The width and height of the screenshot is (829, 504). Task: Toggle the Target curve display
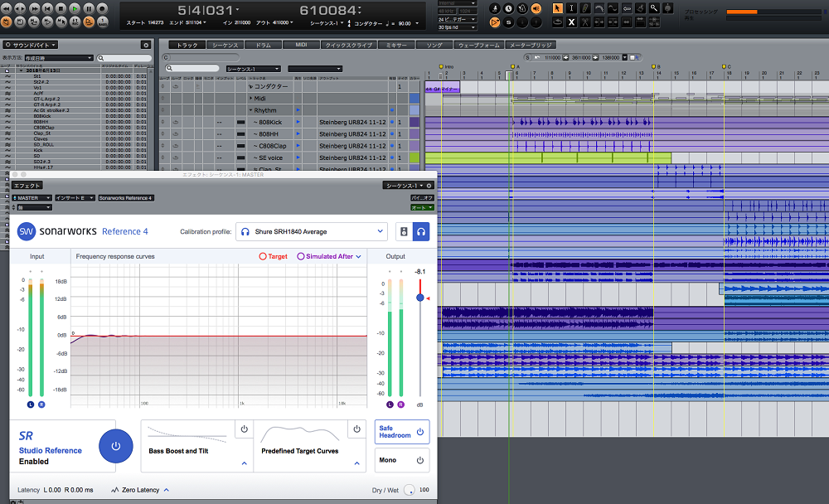pos(273,256)
